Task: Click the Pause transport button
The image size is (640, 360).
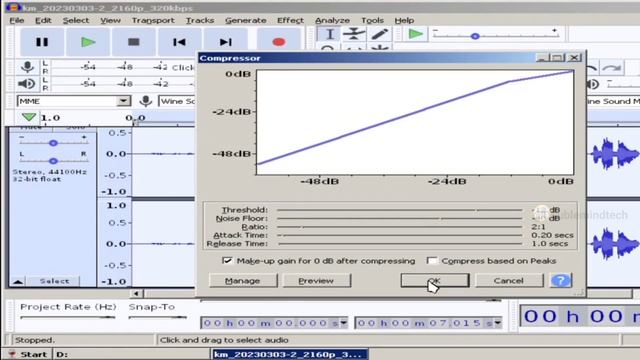Action: 42,42
